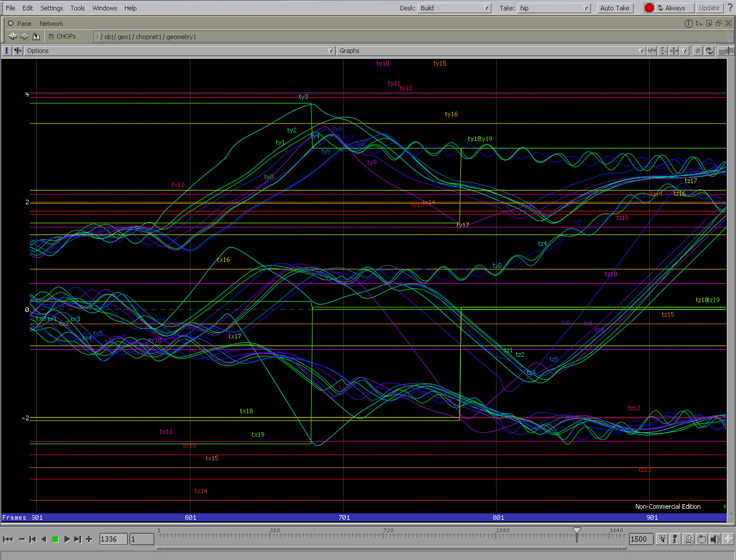Click the Auto Take button
736x560 pixels.
615,8
